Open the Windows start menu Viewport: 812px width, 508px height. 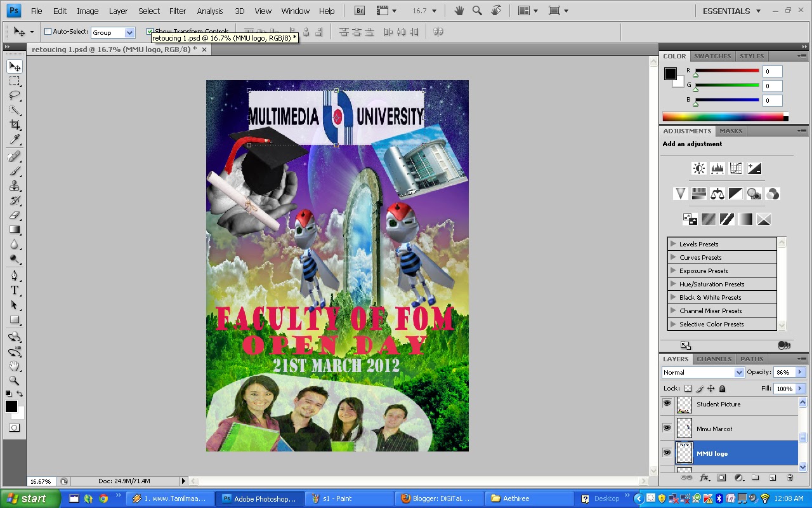click(30, 498)
